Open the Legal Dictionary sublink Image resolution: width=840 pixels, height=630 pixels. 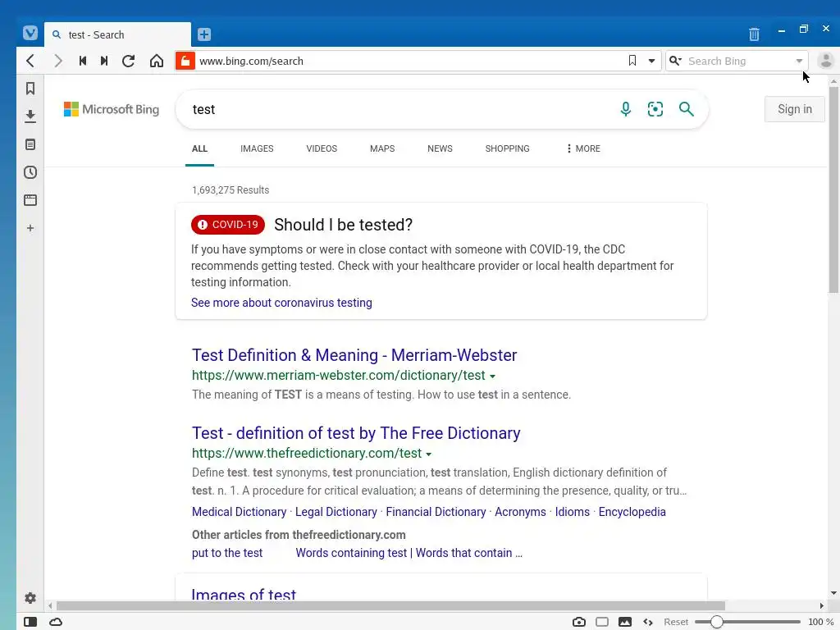pos(336,512)
